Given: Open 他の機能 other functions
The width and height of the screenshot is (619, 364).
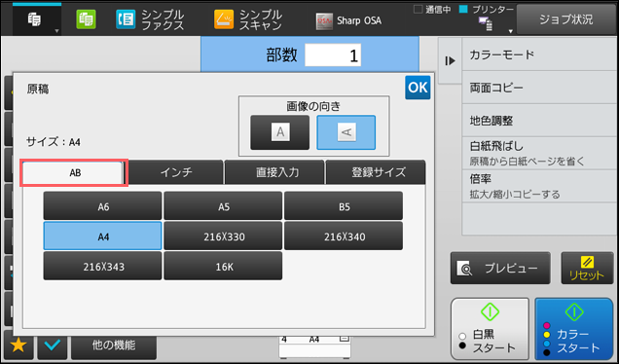Looking at the screenshot, I should pyautogui.click(x=114, y=346).
